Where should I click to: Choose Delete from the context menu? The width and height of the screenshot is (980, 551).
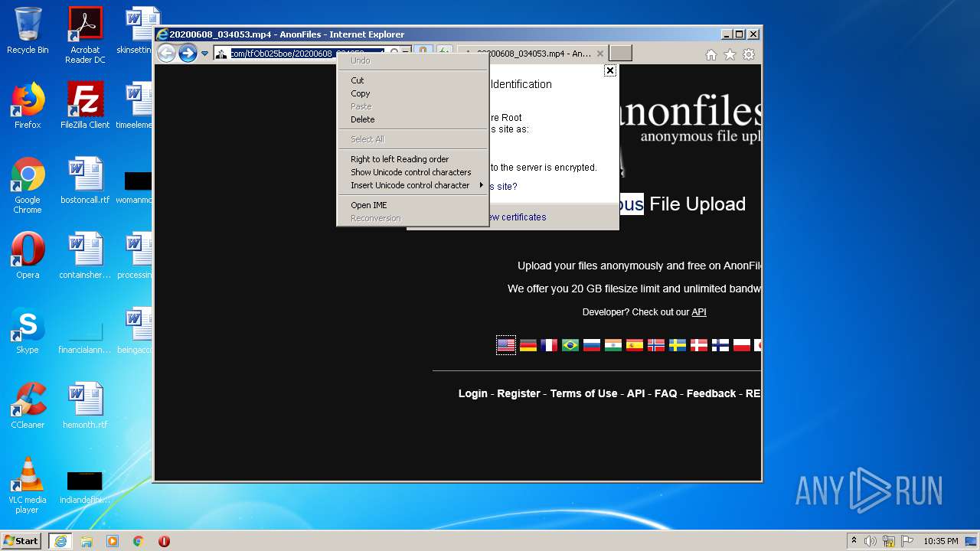point(362,119)
